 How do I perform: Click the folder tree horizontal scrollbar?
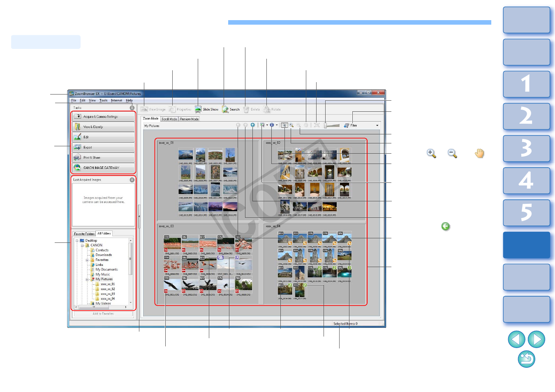click(101, 307)
